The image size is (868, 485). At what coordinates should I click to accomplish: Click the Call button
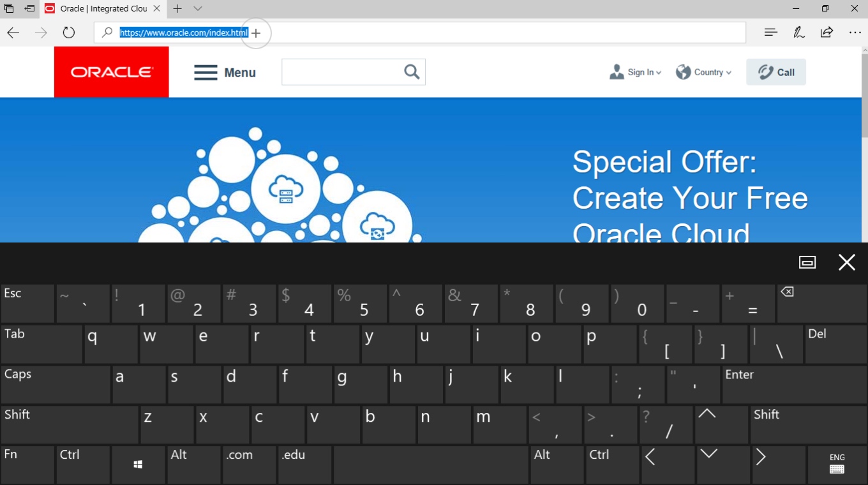776,72
